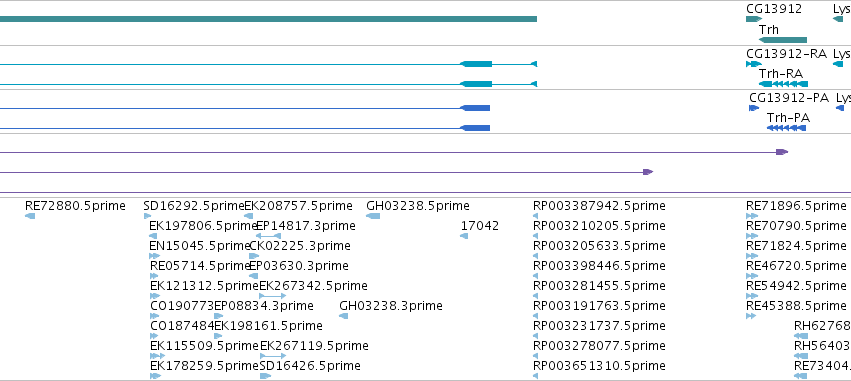
Task: Click RE45388.5prime label
Action: (x=796, y=306)
